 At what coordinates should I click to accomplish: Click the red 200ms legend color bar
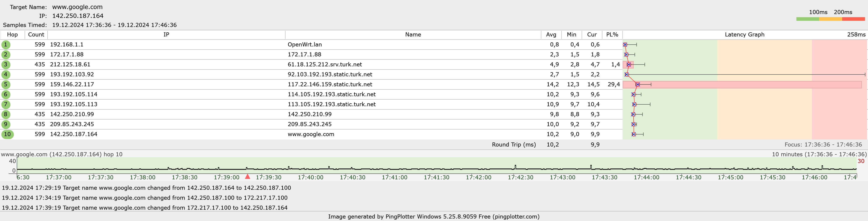click(853, 19)
